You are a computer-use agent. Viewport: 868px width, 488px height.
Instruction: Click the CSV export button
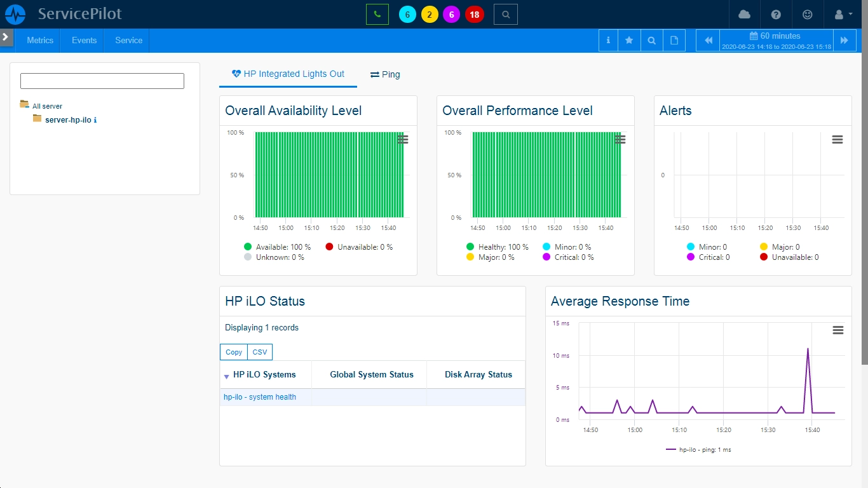260,352
